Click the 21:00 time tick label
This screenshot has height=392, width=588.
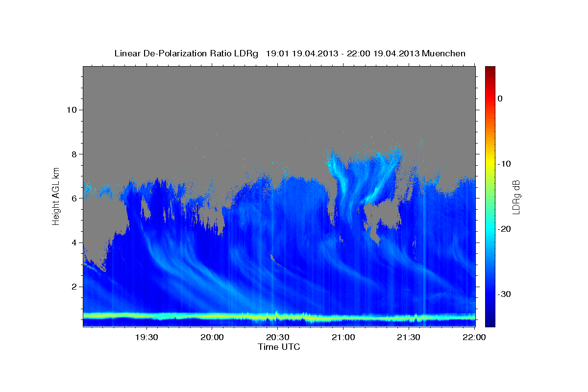click(x=343, y=337)
